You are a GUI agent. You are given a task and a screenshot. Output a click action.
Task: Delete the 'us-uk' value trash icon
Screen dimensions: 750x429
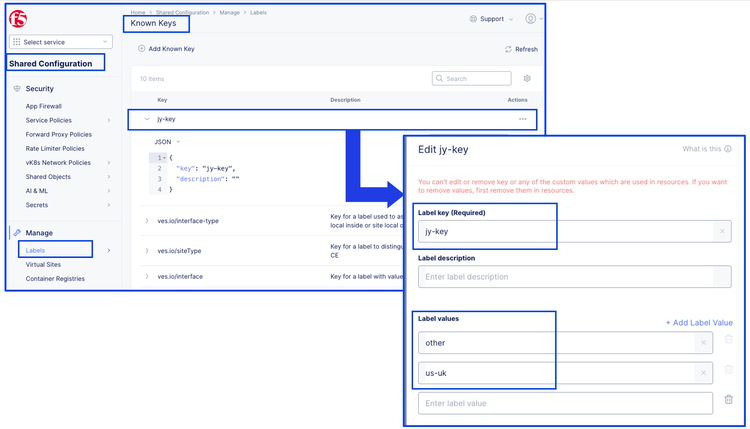point(728,369)
